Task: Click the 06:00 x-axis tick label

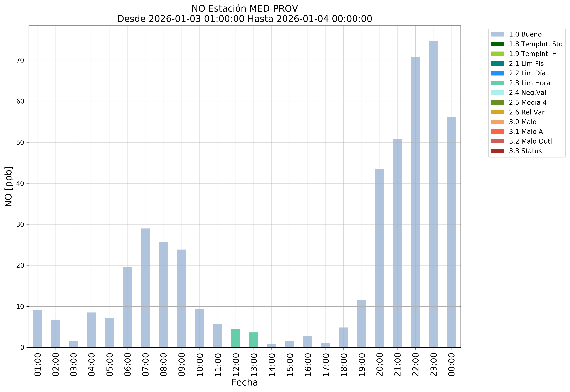Action: 128,364
